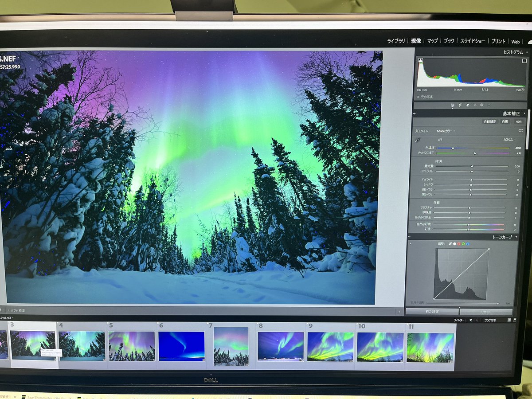This screenshot has height=399, width=532.
Task: Collapse the ヒストグラム panel
Action: [527, 52]
